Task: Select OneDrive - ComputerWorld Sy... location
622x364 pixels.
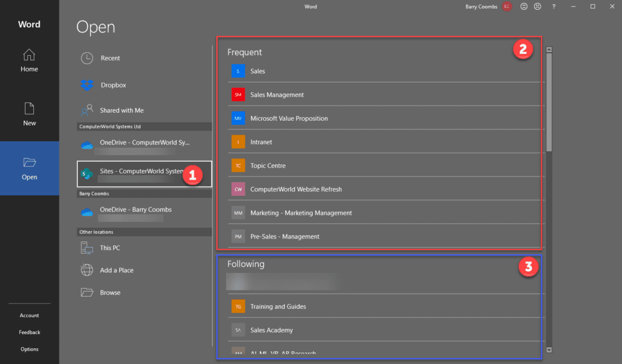Action: [145, 146]
